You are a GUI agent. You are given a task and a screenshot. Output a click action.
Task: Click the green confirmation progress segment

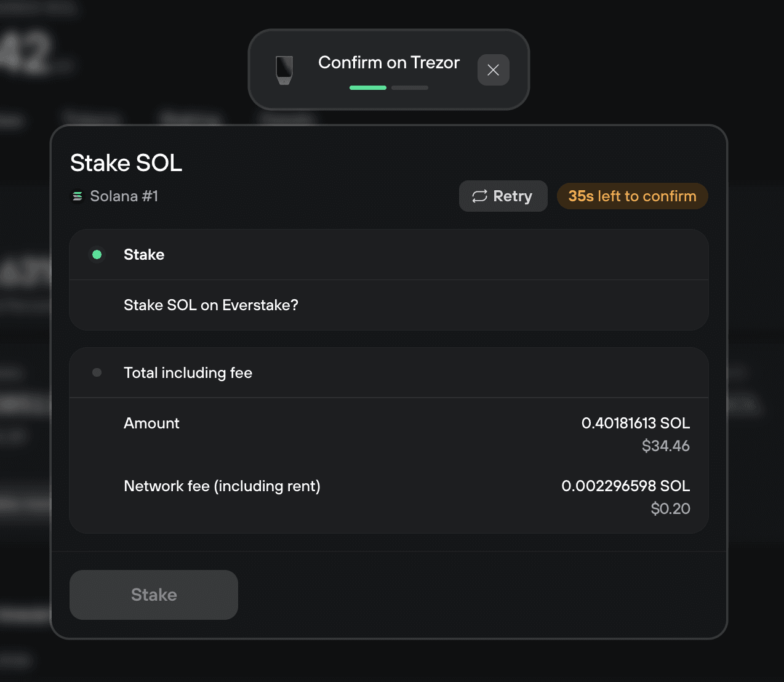coord(368,88)
